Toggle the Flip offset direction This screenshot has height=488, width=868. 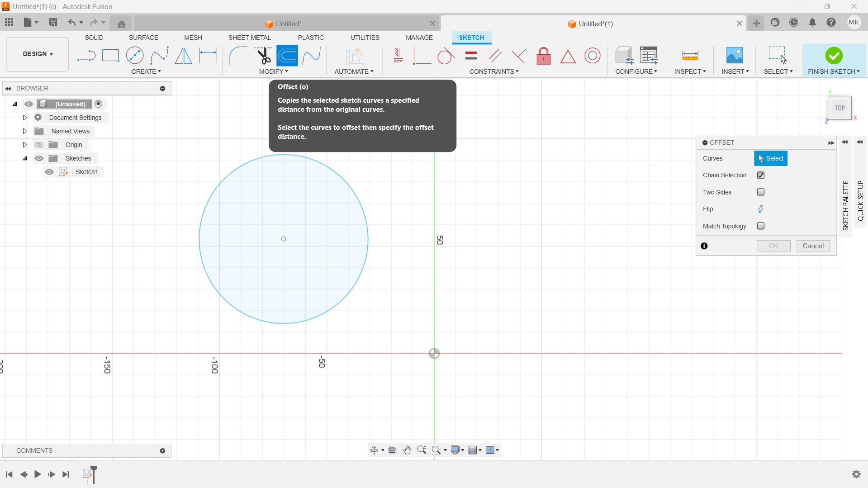[x=761, y=209]
